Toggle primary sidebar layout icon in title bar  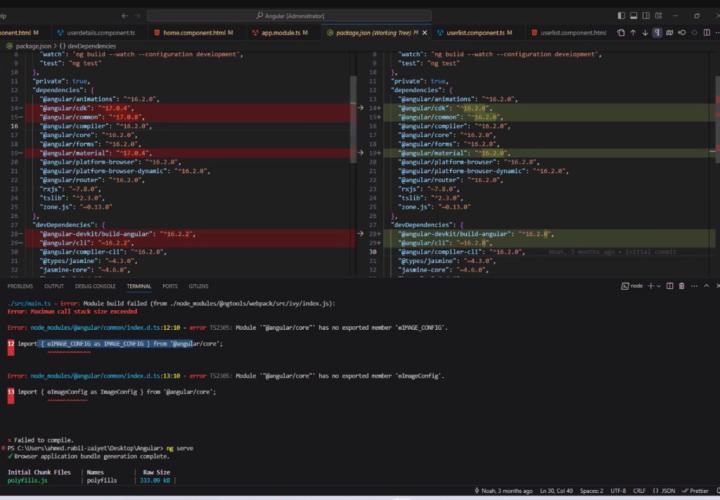621,15
